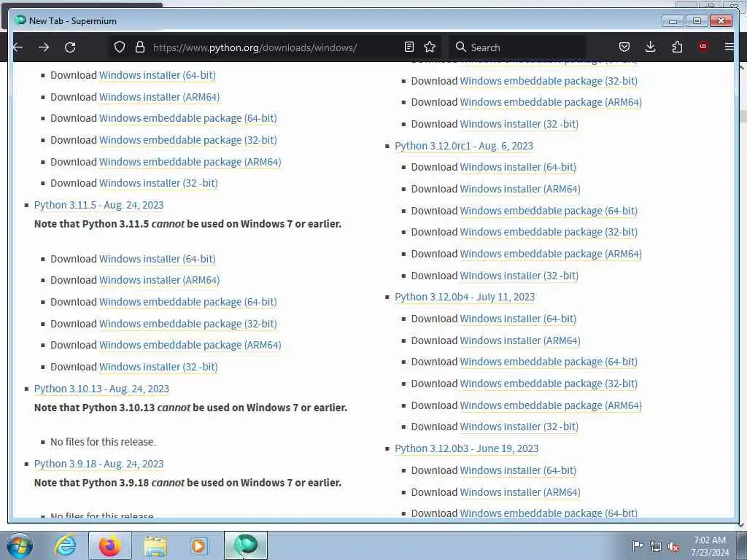
Task: Open Python 3.10.13 - Aug. 24, 2023 release
Action: 101,389
